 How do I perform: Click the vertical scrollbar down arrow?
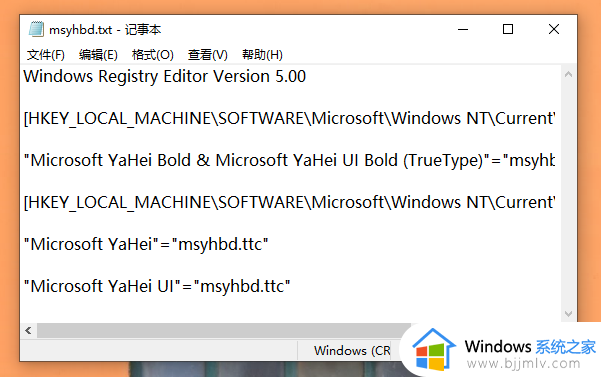coord(568,314)
